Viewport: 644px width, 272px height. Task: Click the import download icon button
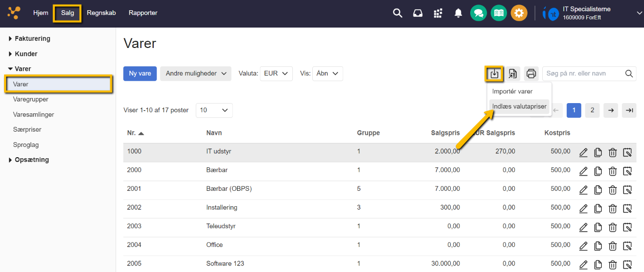coord(494,73)
